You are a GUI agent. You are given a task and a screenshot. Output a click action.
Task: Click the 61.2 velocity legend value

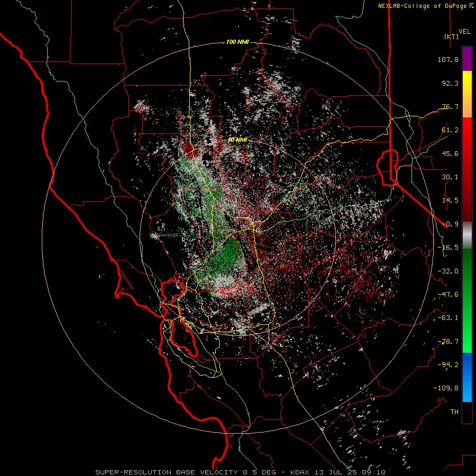coord(450,130)
